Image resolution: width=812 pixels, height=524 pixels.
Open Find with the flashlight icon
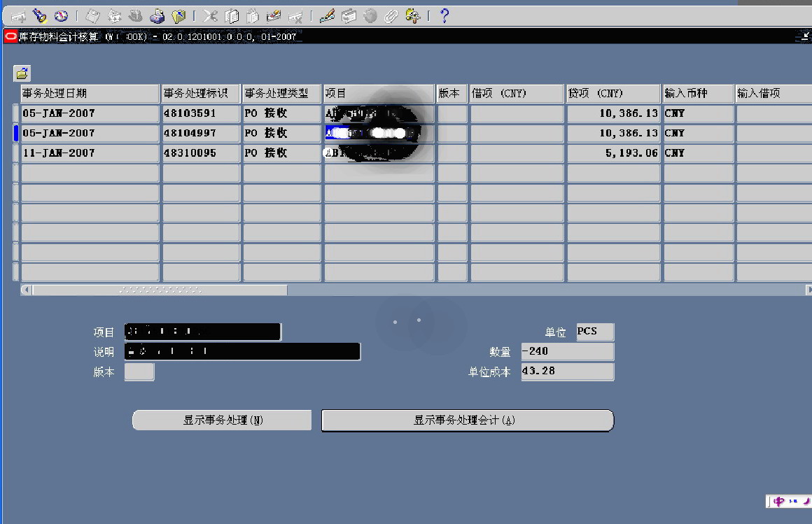[40, 16]
